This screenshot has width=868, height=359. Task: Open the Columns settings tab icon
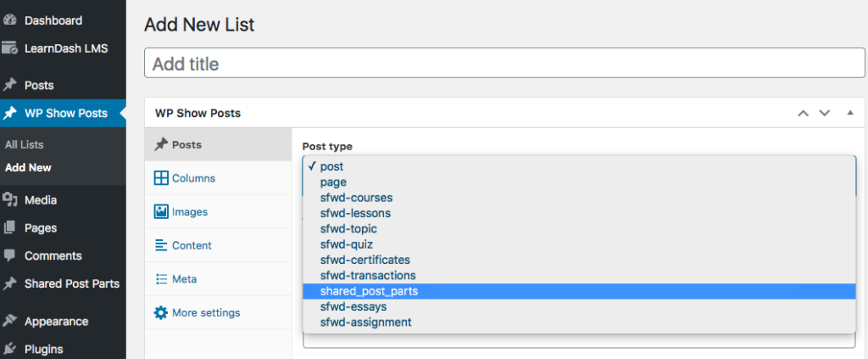click(x=161, y=178)
